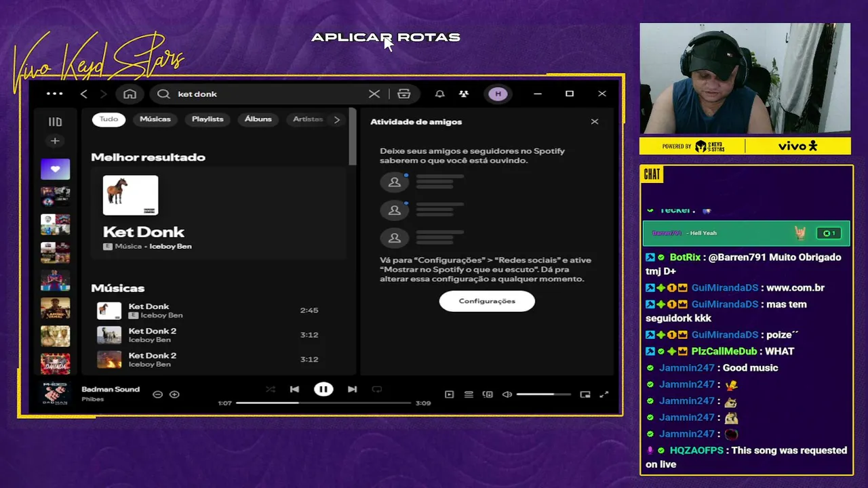Toggle shuffle playback
The width and height of the screenshot is (868, 488).
(x=271, y=389)
